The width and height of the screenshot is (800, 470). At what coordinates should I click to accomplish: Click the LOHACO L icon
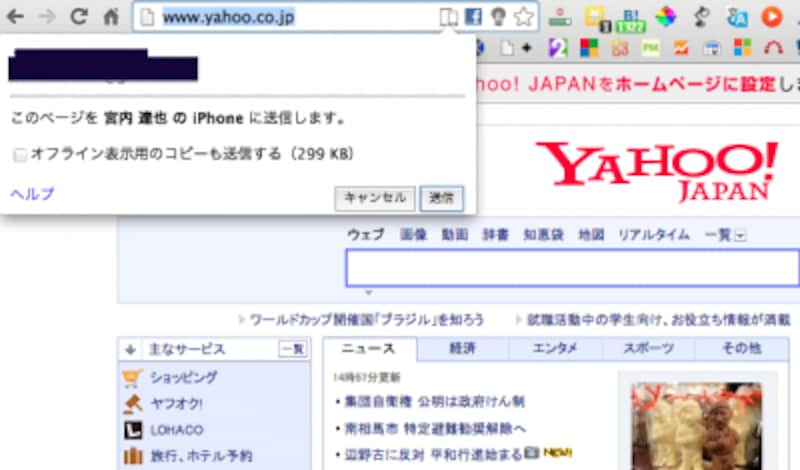[x=133, y=430]
